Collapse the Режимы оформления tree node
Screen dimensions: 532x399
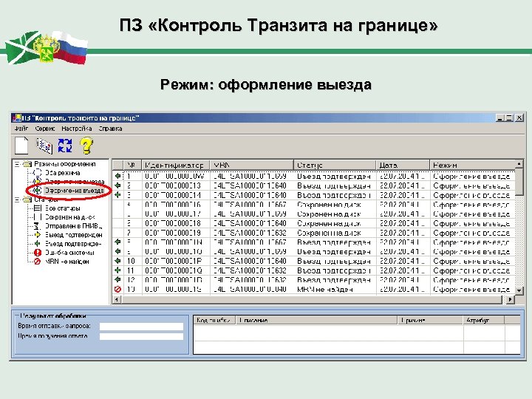[x=16, y=164]
